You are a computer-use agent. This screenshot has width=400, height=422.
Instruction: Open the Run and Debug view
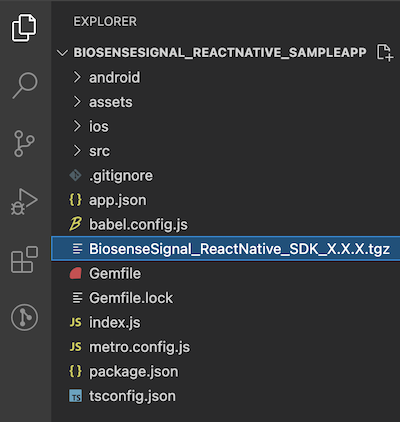point(24,202)
